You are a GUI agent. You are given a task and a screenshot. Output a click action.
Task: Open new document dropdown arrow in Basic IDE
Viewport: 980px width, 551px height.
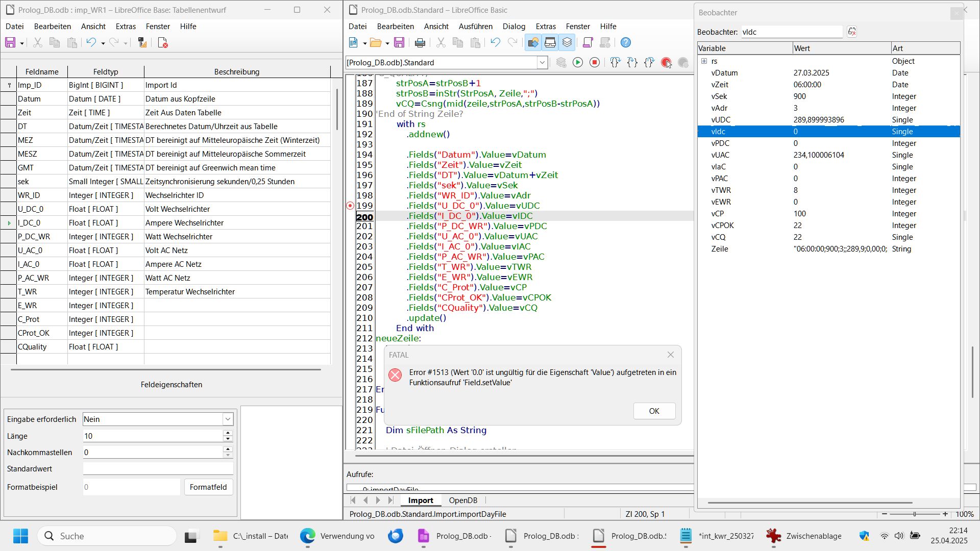[x=364, y=43]
